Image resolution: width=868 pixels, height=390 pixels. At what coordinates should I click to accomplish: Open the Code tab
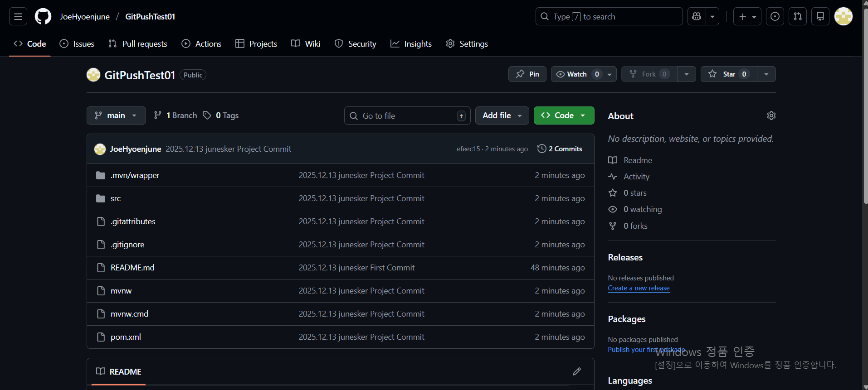[x=30, y=44]
